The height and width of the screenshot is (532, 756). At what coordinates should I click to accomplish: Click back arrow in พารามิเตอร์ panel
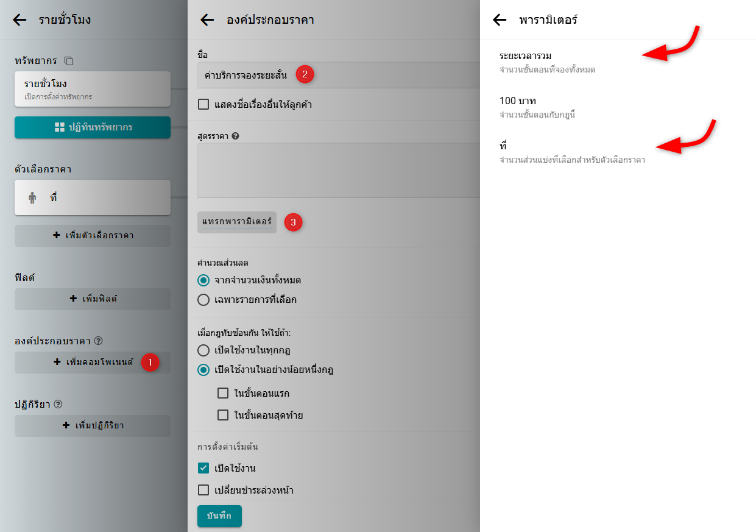[500, 20]
